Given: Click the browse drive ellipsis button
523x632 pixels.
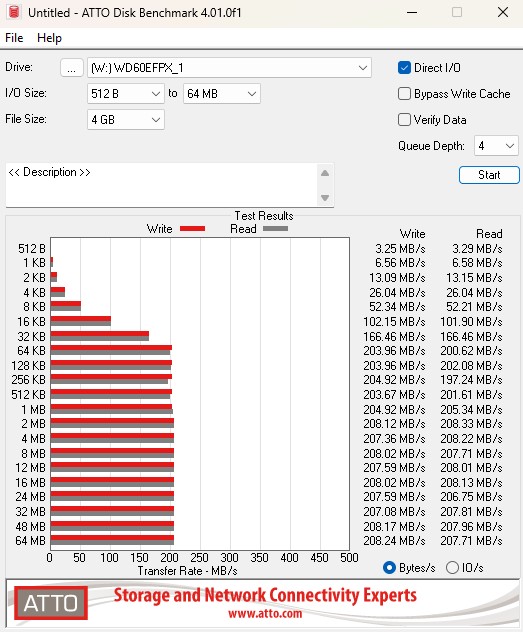Looking at the screenshot, I should pos(72,68).
